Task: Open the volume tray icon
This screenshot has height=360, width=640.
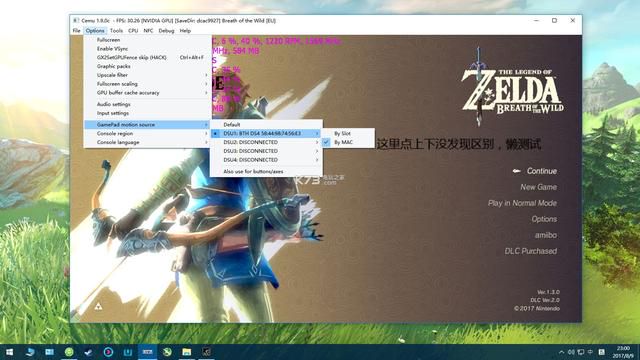Action: click(x=571, y=352)
